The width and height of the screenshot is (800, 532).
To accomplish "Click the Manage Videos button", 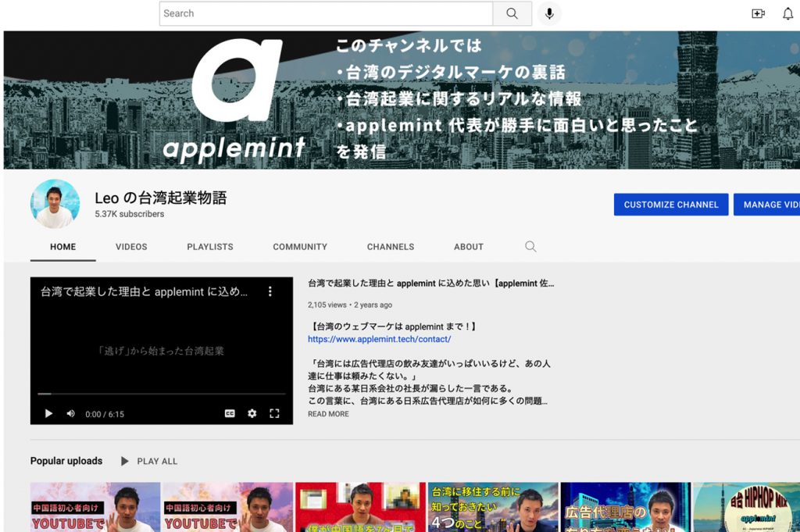I will [x=767, y=205].
